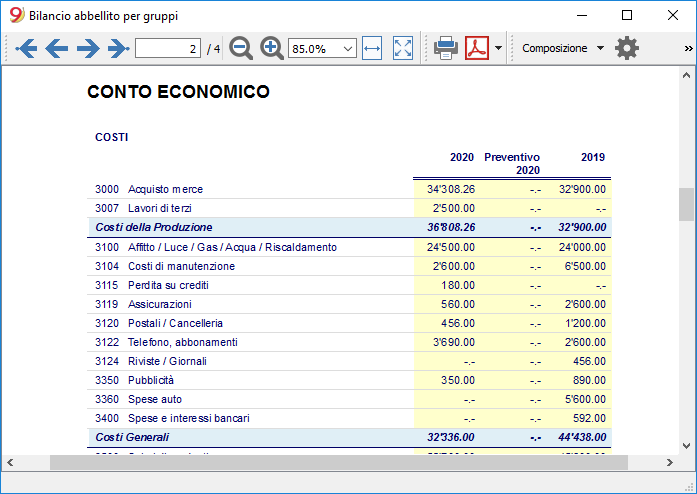Click the vertical scrollbar thumb
The height and width of the screenshot is (494, 697).
pyautogui.click(x=686, y=205)
